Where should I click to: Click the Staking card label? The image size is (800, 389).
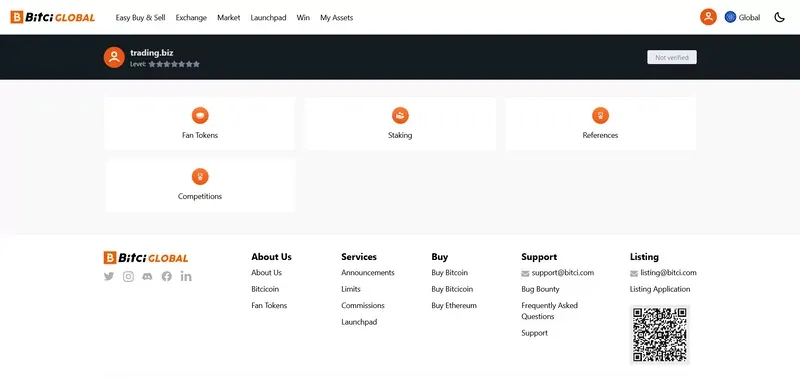click(400, 135)
